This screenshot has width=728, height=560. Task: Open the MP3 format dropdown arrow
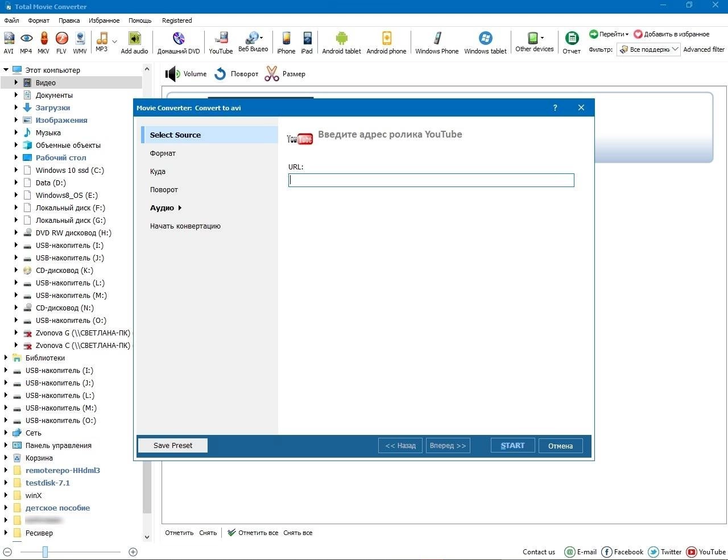click(115, 42)
